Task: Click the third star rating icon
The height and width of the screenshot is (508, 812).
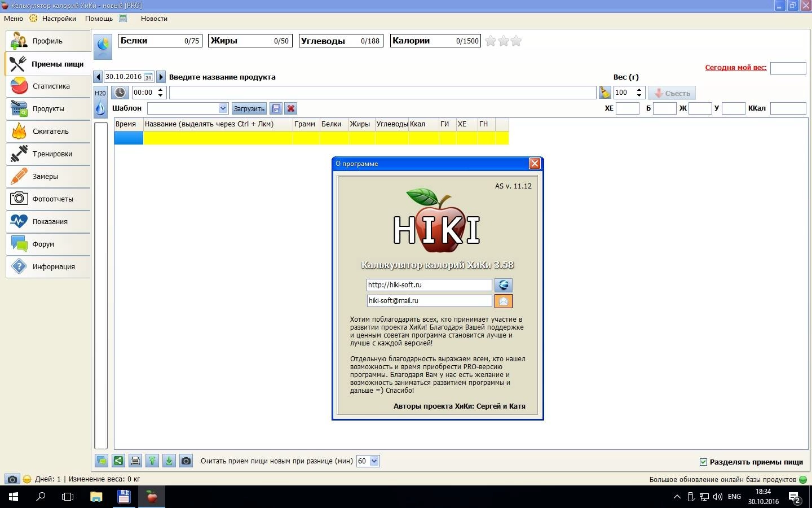Action: [x=516, y=41]
